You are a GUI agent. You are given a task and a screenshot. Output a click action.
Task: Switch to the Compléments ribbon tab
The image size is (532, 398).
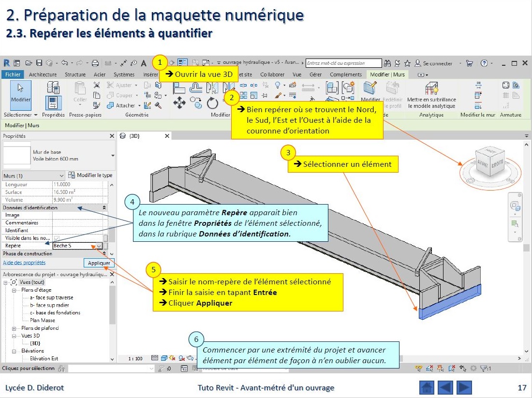click(346, 74)
